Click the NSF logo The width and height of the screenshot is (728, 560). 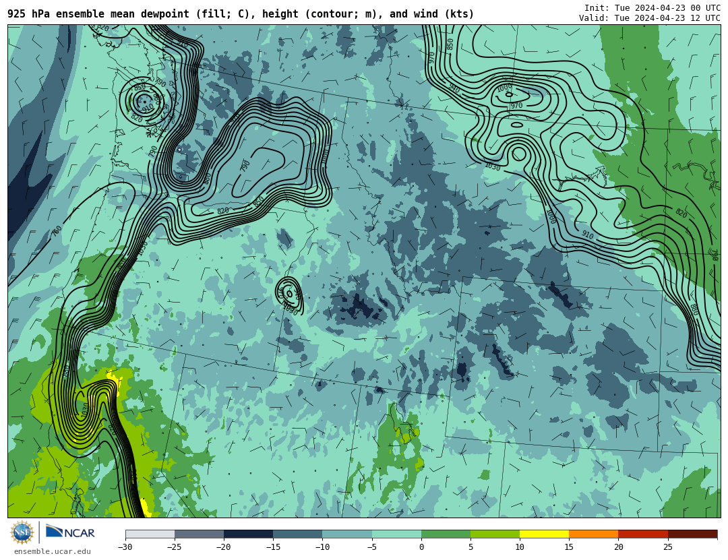[x=22, y=532]
